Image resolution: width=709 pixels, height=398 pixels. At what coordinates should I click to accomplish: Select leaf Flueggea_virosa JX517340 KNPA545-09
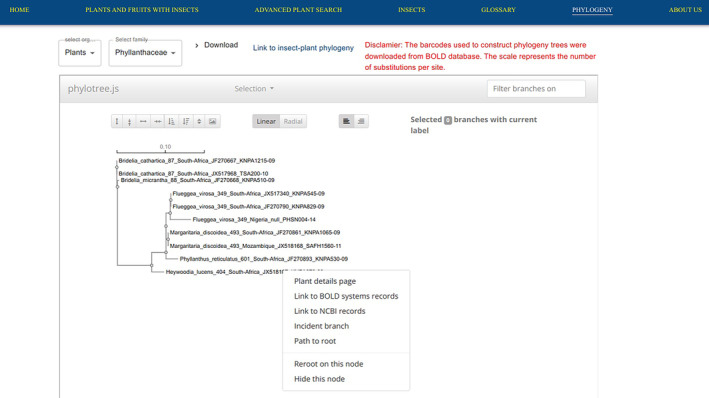(x=248, y=194)
